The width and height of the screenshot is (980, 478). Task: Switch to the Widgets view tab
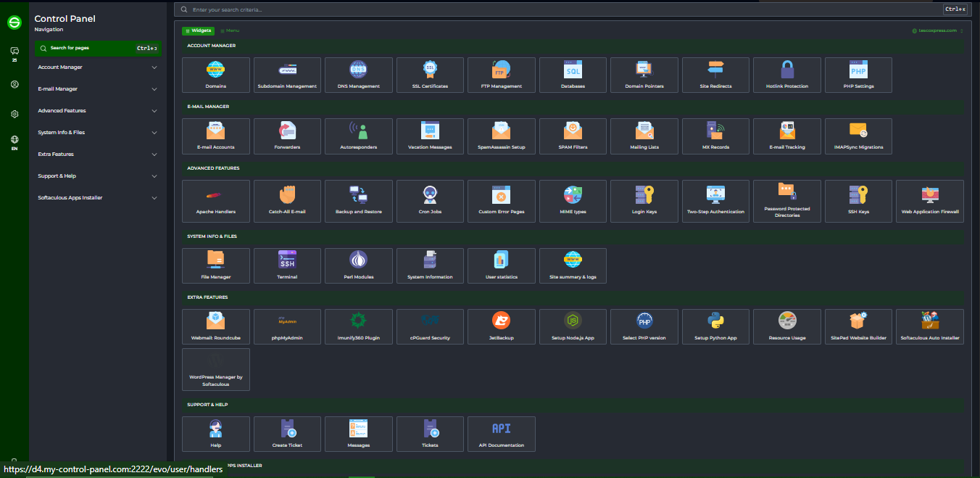(198, 30)
